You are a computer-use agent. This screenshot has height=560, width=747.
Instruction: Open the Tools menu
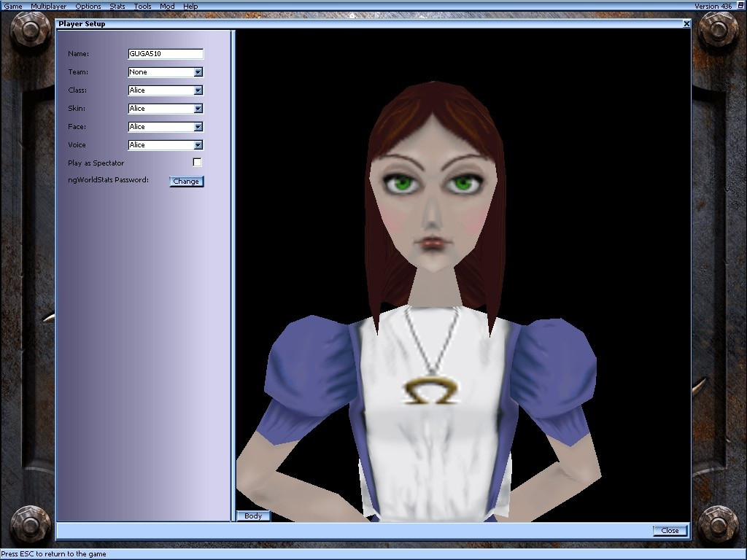142,6
